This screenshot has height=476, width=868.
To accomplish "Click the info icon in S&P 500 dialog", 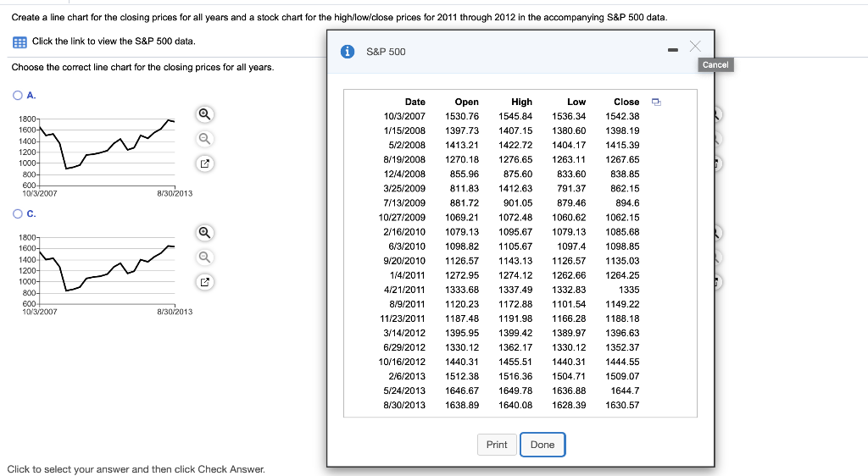I will pos(347,52).
